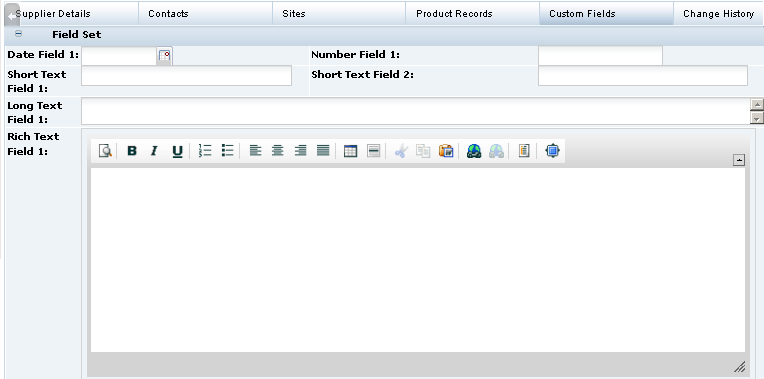Click the "Short Text Field 1:" label
The height and width of the screenshot is (379, 764).
37,81
